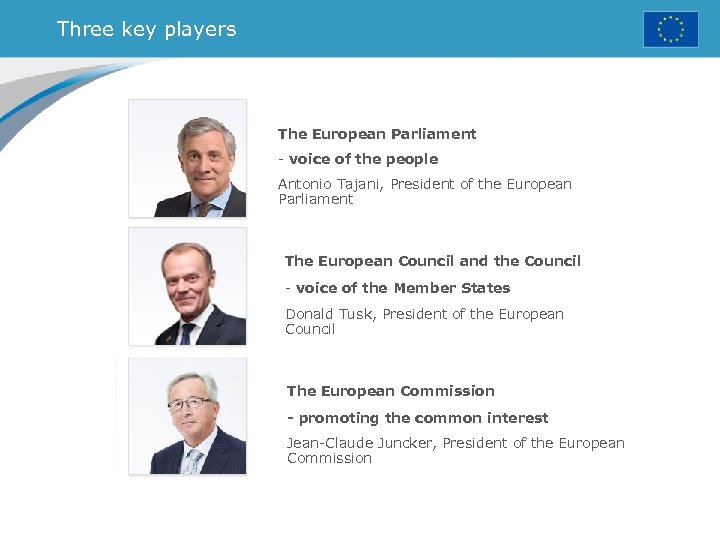
Task: Click the bold heading "The European Commission"
Action: [390, 391]
